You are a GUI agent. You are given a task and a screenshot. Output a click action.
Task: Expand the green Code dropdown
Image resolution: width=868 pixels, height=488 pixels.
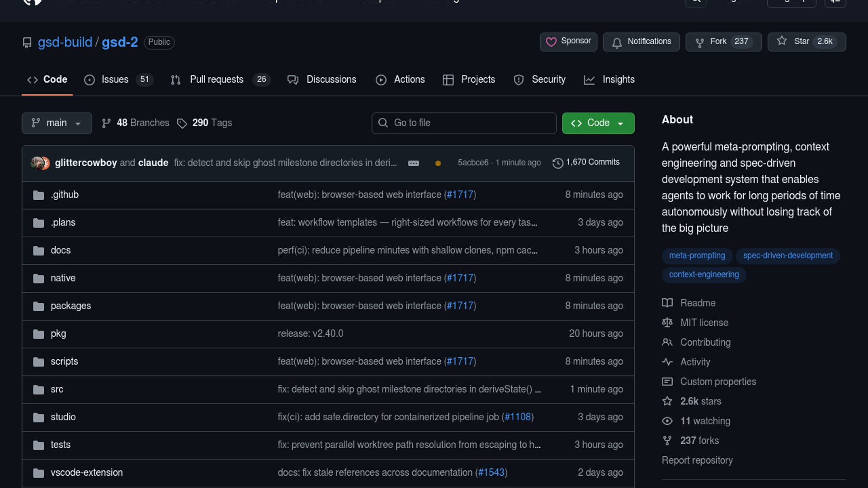[598, 123]
